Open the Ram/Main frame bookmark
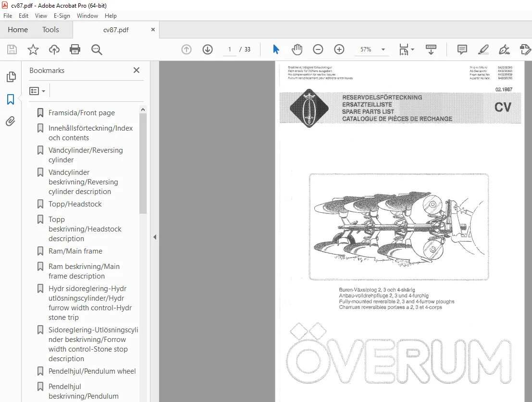The height and width of the screenshot is (402, 532). click(x=75, y=251)
